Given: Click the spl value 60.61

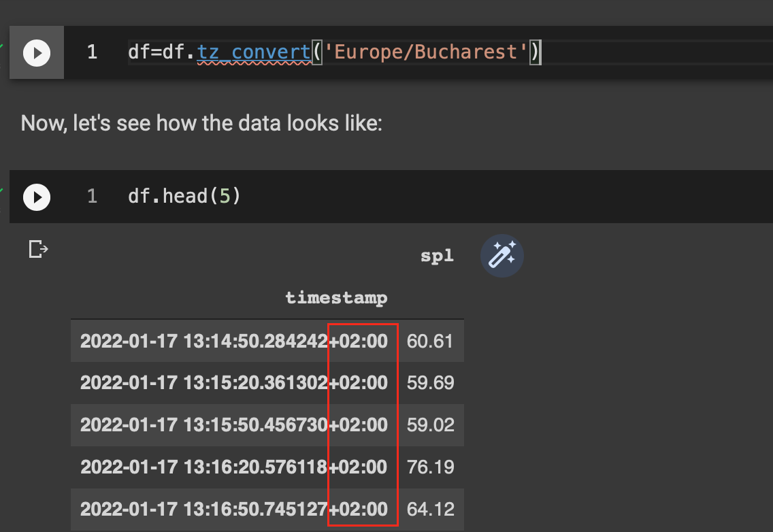Looking at the screenshot, I should click(x=430, y=341).
